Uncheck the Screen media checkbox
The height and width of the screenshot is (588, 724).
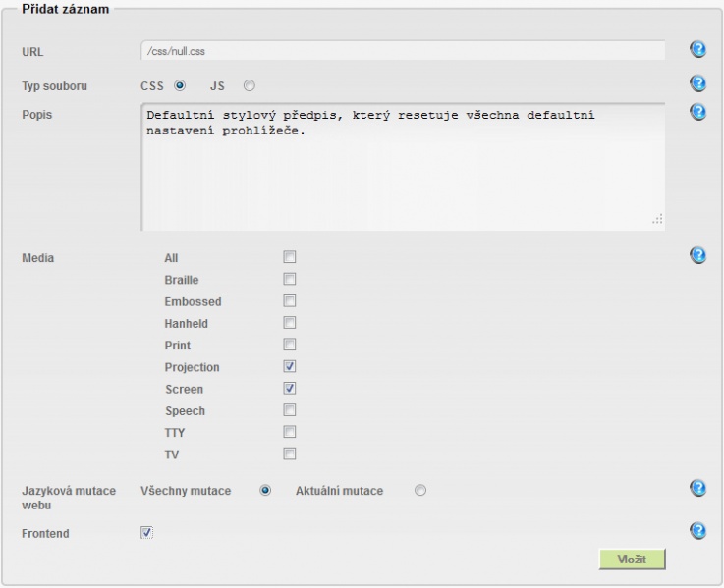(290, 388)
